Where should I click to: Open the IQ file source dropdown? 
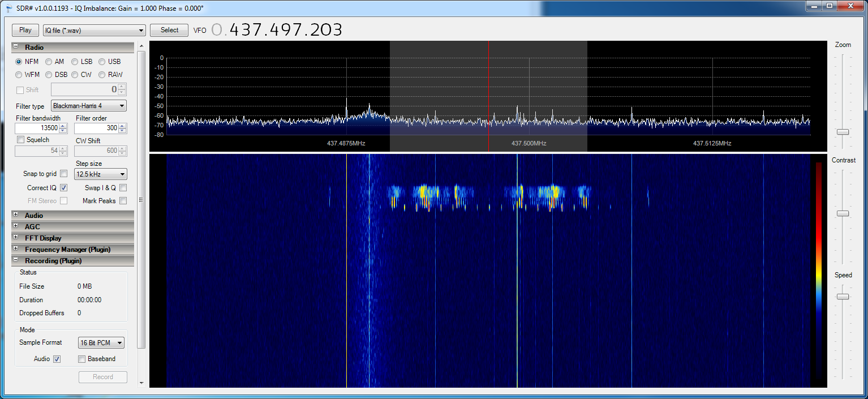[94, 31]
